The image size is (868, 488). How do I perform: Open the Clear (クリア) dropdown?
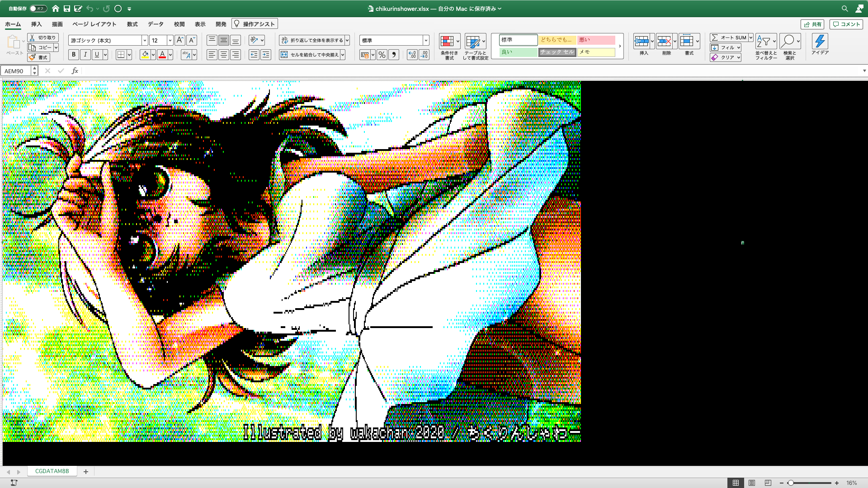click(739, 57)
